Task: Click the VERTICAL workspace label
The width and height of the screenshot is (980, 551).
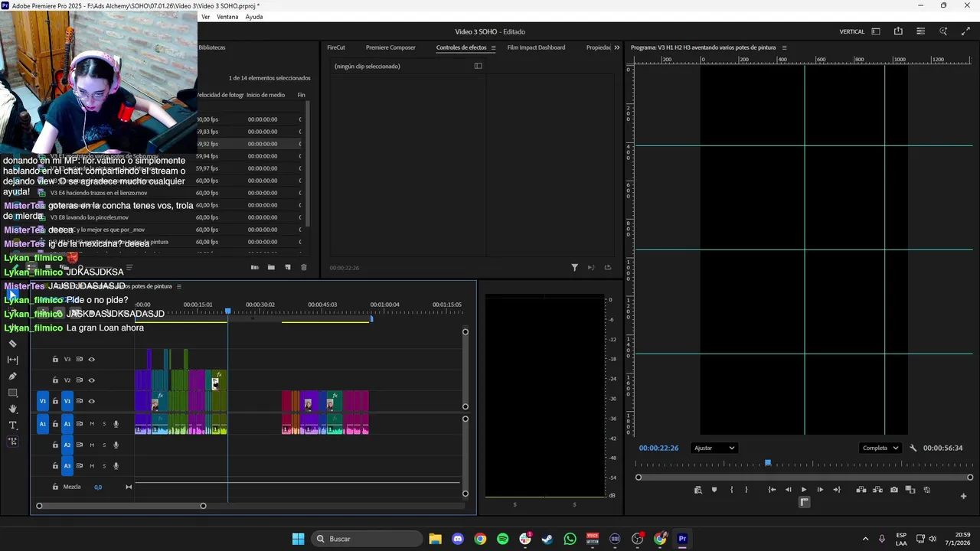Action: click(852, 31)
